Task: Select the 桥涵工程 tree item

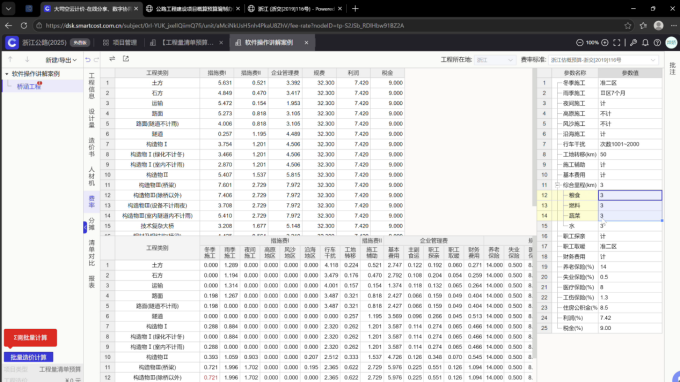Action: 29,86
